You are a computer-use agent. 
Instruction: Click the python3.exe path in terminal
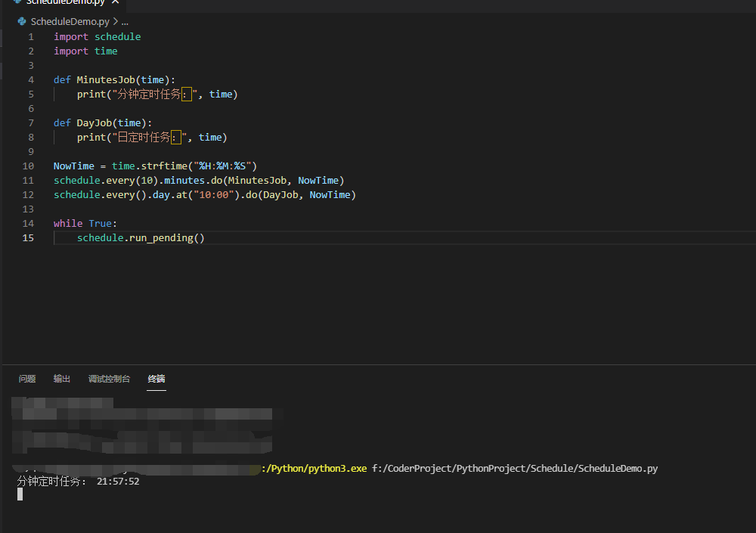point(314,468)
